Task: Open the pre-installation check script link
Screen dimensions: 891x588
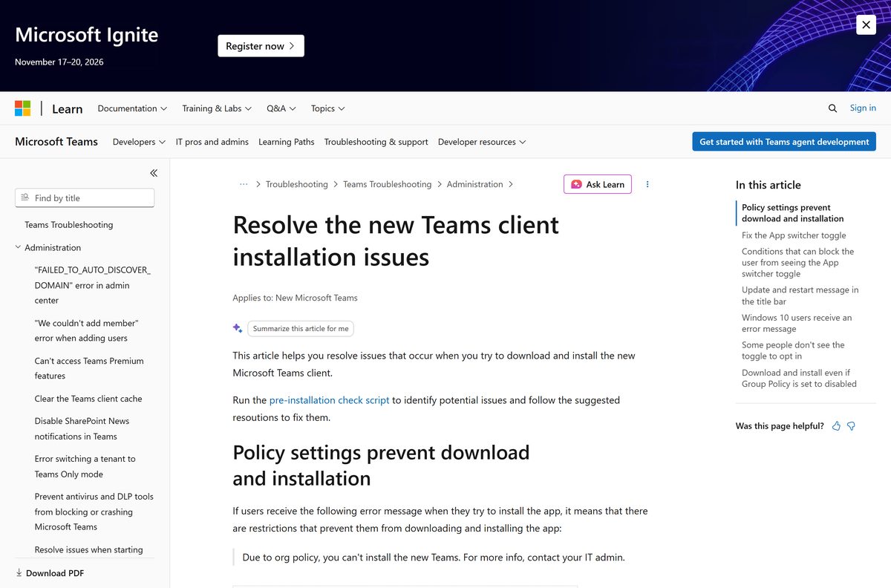Action: (329, 400)
